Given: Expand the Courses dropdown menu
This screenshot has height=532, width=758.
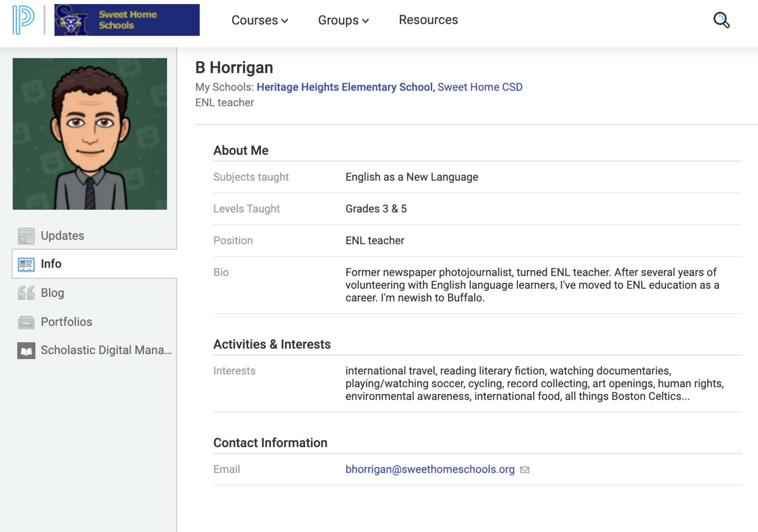Looking at the screenshot, I should (259, 20).
